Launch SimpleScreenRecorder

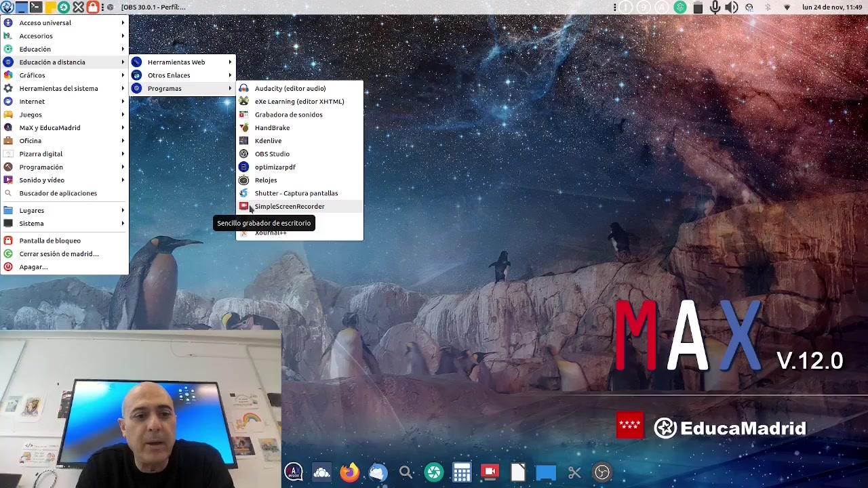pyautogui.click(x=299, y=206)
